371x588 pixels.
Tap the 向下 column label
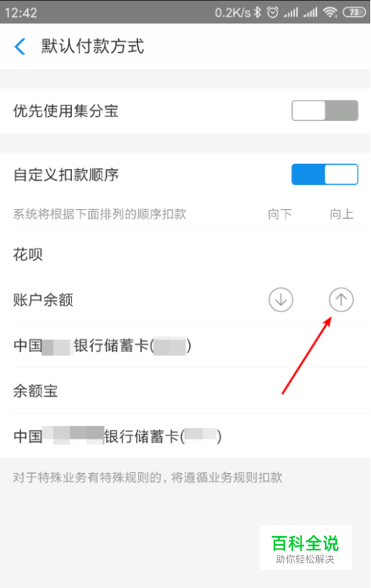280,214
